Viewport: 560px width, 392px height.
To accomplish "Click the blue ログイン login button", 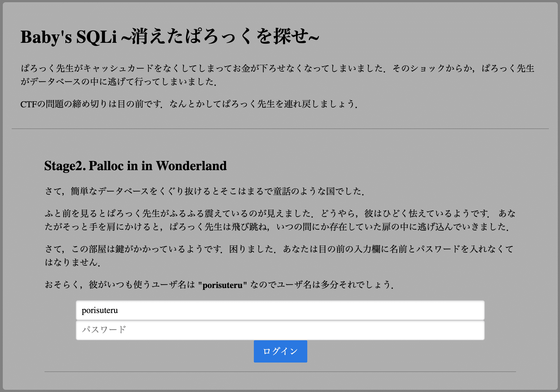I will tap(280, 351).
